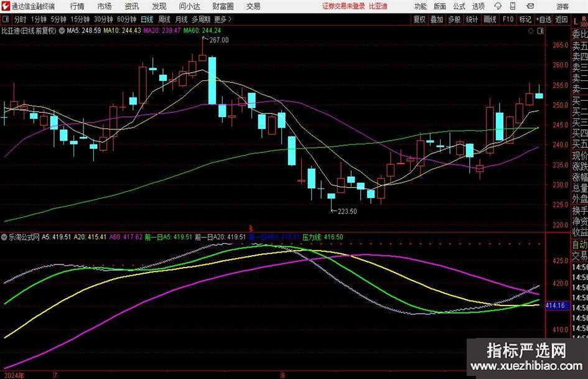Click the red $ marker above the indicator pane
Screen dimensions: 588x379
pos(251,228)
